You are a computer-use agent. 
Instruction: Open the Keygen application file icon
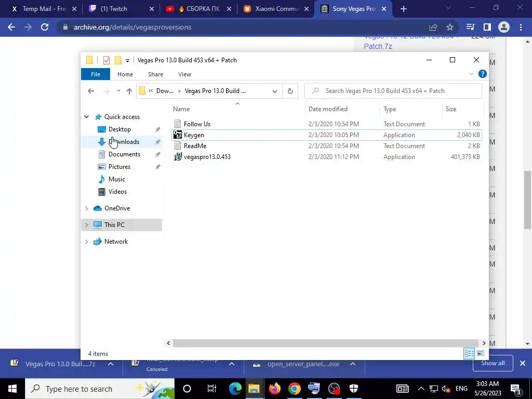click(178, 135)
